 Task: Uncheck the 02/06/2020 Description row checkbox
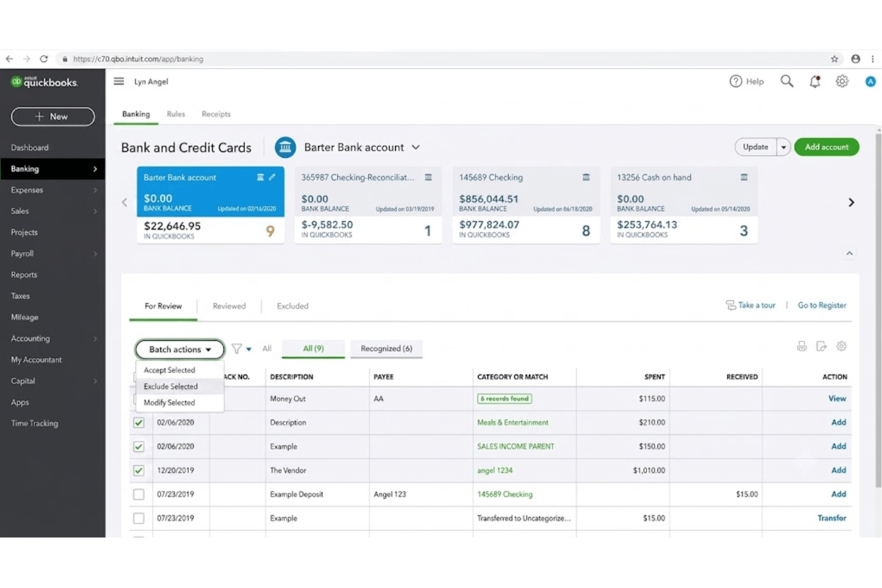point(139,422)
